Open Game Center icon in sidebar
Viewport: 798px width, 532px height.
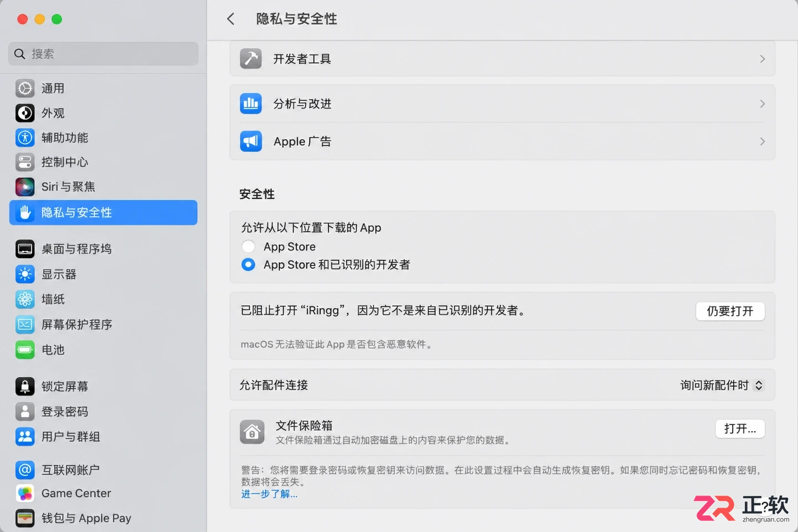coord(25,493)
